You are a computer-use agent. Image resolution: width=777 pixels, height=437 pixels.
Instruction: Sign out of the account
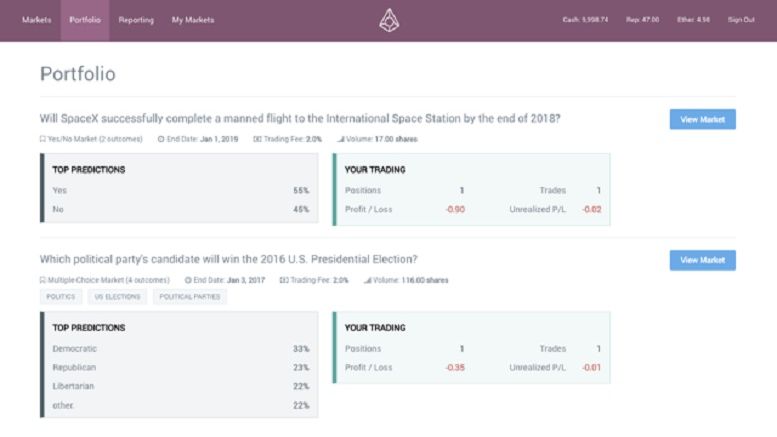pos(741,20)
